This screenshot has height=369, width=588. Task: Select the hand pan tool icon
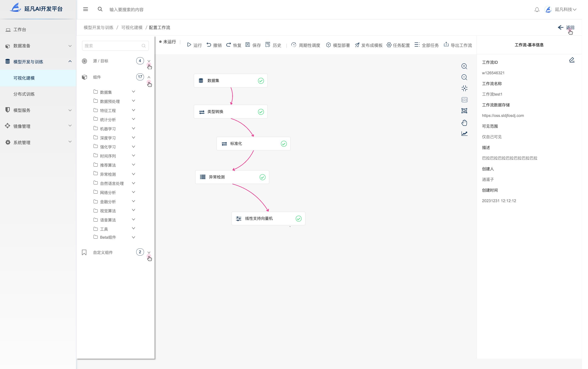pyautogui.click(x=464, y=123)
